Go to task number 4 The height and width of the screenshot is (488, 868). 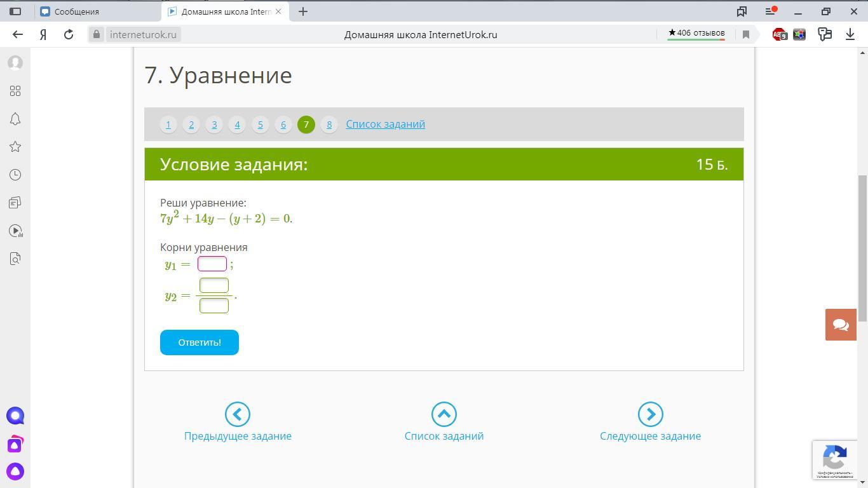[x=237, y=125]
